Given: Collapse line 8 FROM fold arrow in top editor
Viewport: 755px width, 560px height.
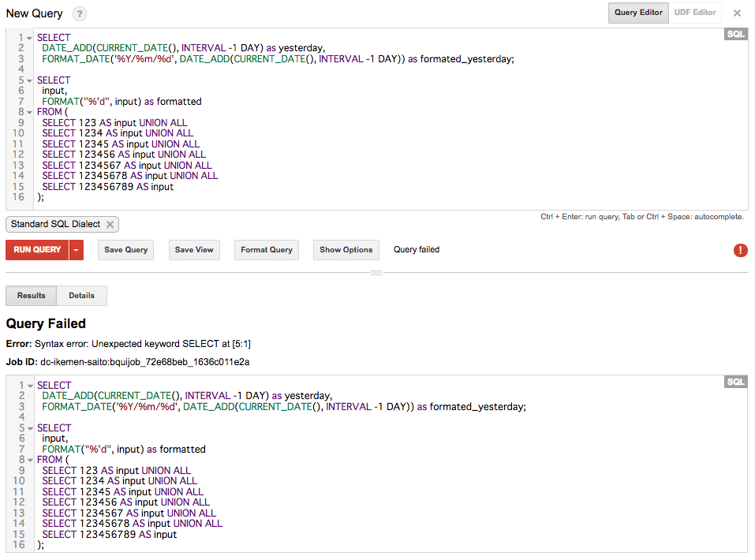Looking at the screenshot, I should tap(29, 112).
